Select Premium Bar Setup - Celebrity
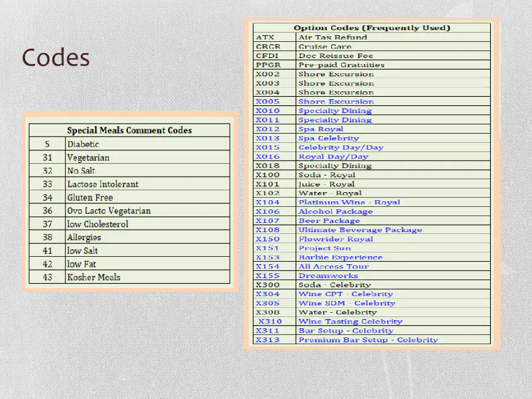 click(x=368, y=340)
